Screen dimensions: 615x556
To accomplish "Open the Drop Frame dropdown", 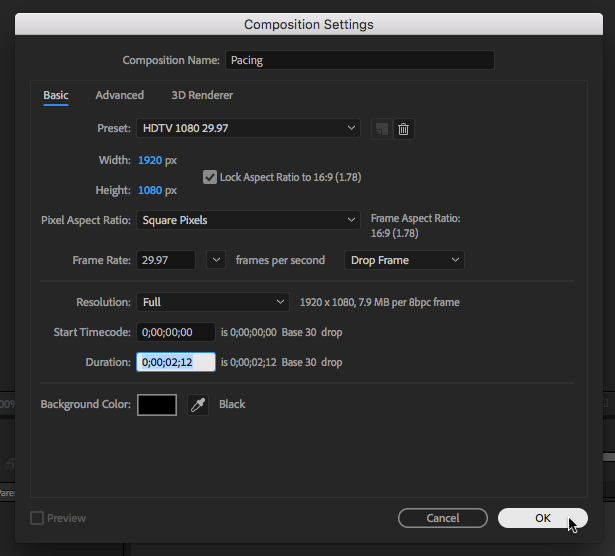I will pyautogui.click(x=404, y=260).
